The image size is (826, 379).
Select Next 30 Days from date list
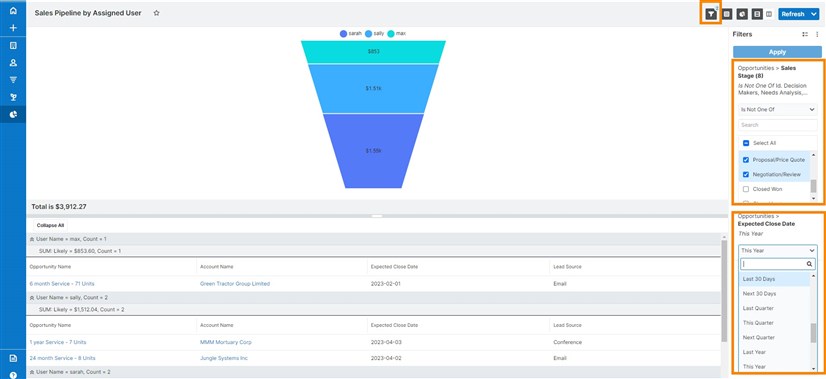(x=759, y=294)
